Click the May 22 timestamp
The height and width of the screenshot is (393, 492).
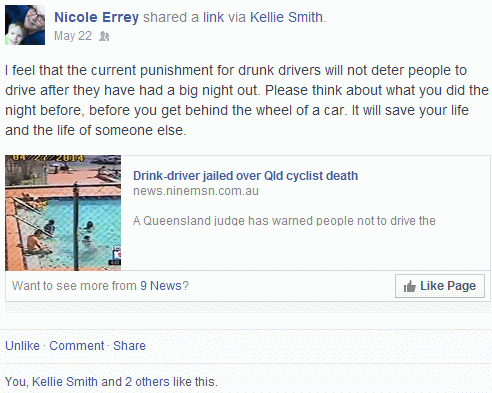click(x=73, y=36)
